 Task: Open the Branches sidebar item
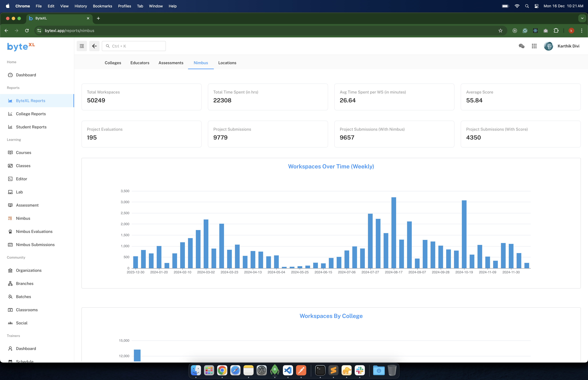[x=25, y=283]
